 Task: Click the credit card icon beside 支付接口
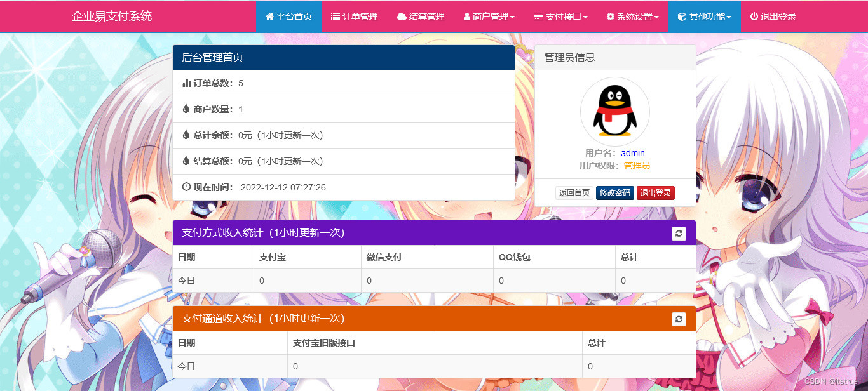[538, 17]
